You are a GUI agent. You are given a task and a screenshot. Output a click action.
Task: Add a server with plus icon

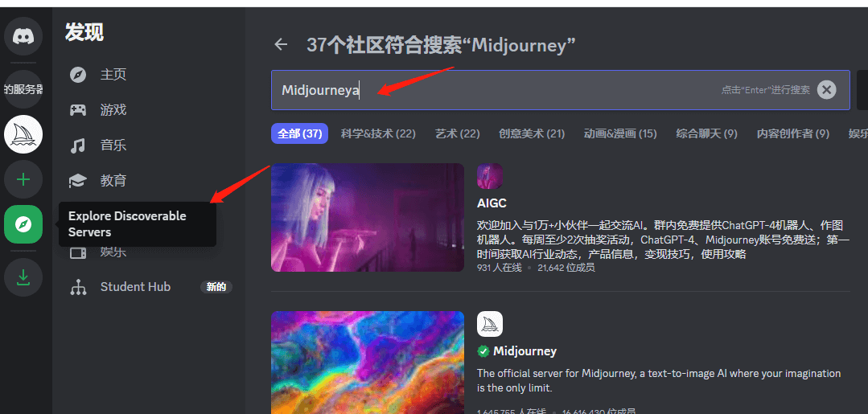point(23,179)
